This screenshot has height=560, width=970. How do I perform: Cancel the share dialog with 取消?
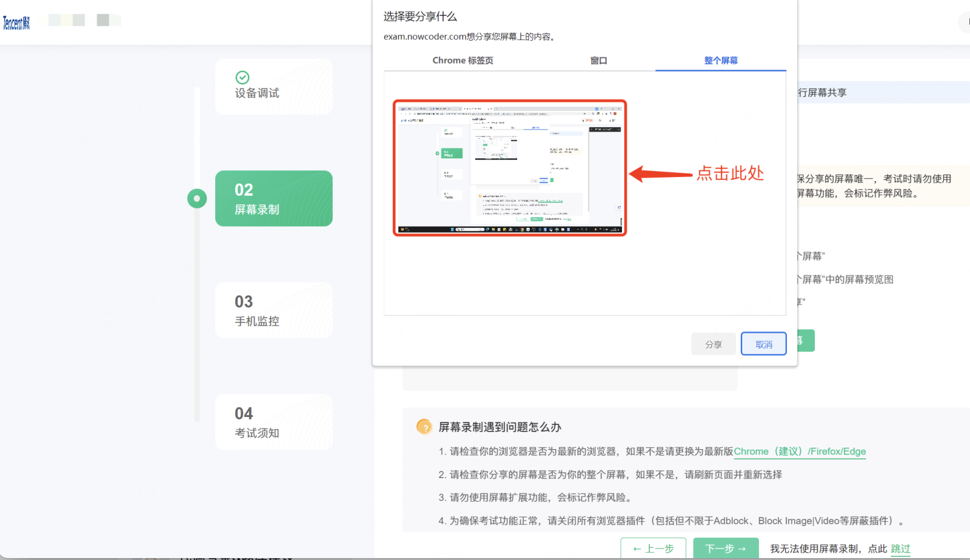[763, 344]
